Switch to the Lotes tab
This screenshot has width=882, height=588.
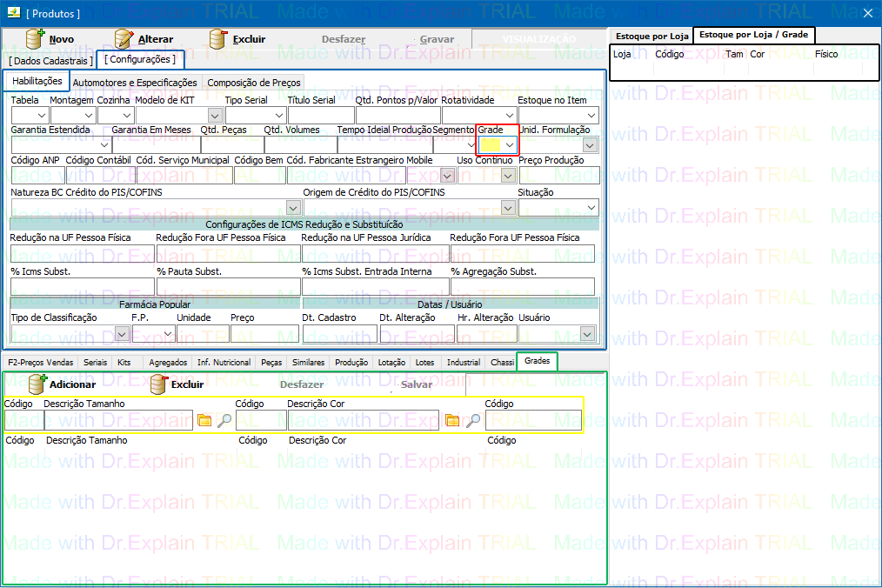pyautogui.click(x=424, y=363)
